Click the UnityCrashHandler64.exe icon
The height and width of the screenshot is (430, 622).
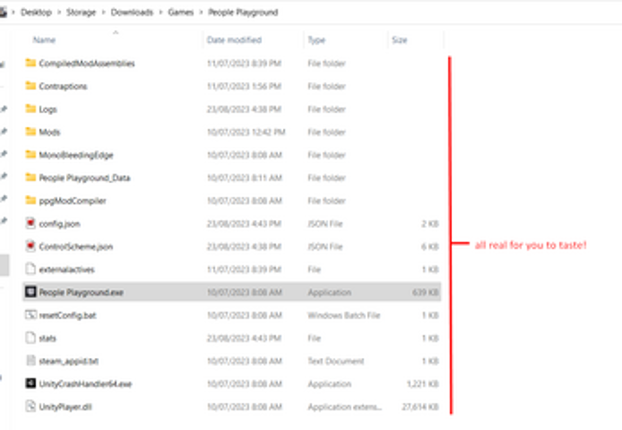(x=31, y=384)
